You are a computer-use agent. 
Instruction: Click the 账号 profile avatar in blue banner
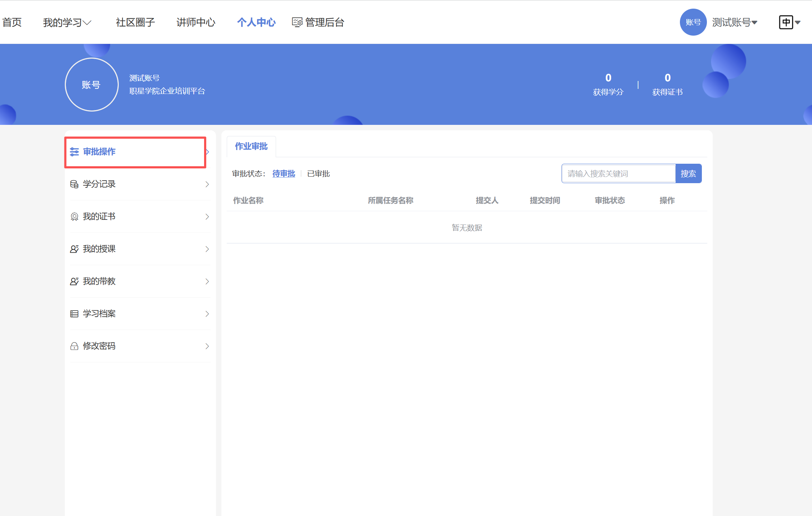click(x=91, y=84)
